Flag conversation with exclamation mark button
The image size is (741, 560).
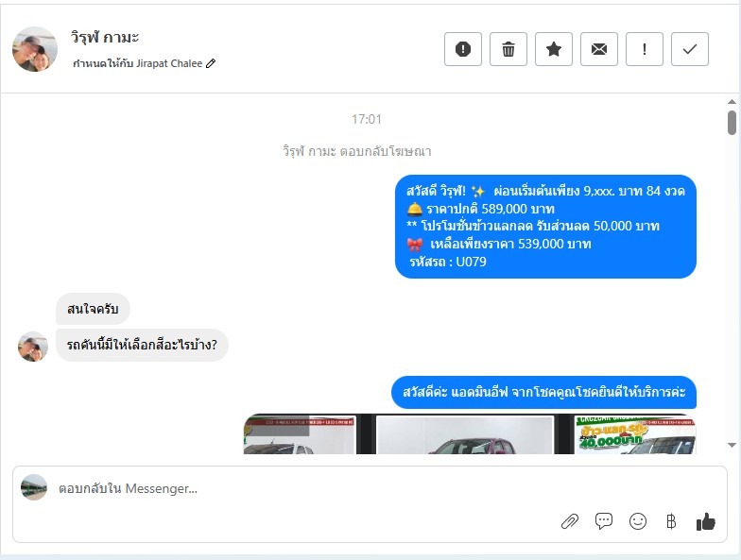pyautogui.click(x=645, y=49)
